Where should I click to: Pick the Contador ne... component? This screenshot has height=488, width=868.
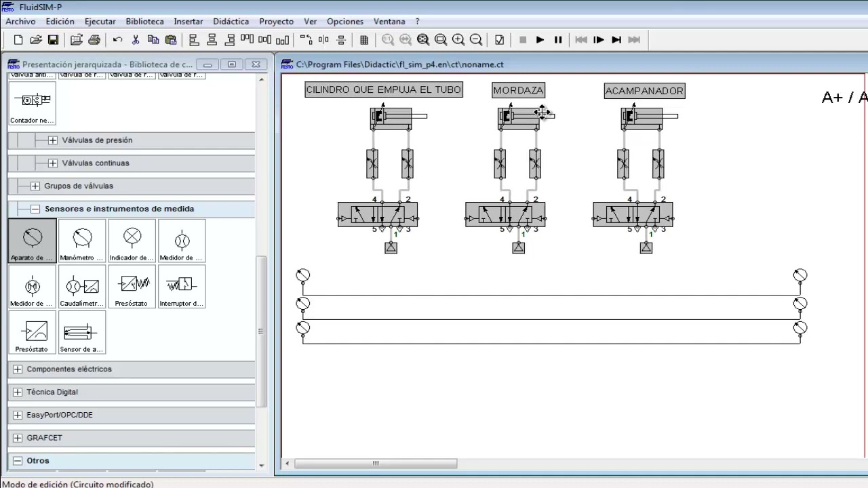(32, 104)
